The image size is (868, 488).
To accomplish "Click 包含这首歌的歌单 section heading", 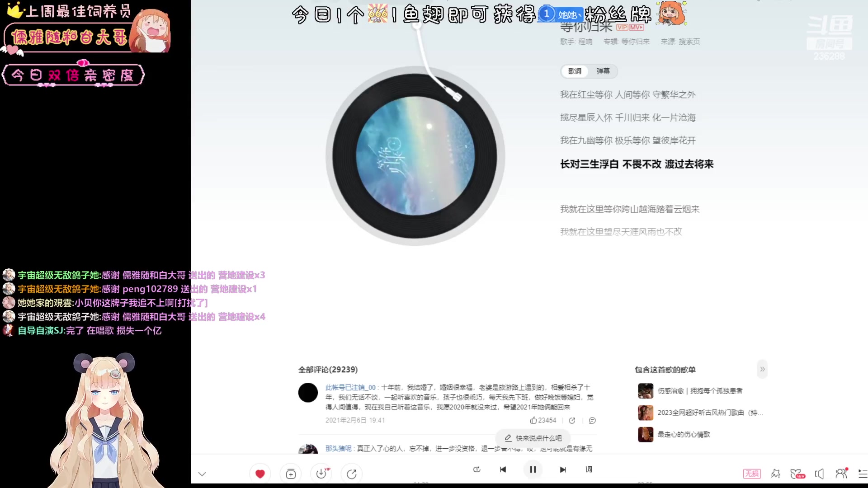I will point(665,370).
